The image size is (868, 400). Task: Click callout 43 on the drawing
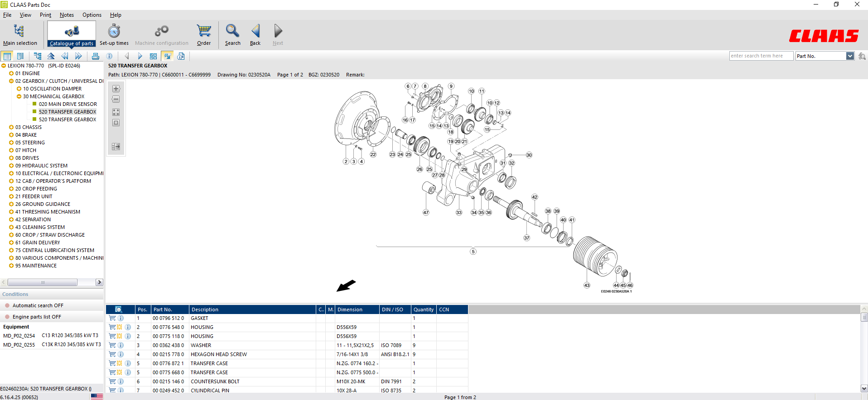tap(587, 286)
